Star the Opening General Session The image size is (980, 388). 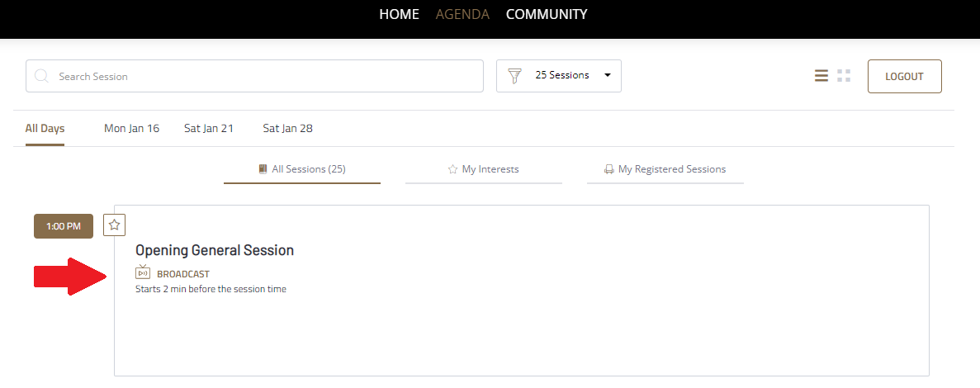point(114,225)
